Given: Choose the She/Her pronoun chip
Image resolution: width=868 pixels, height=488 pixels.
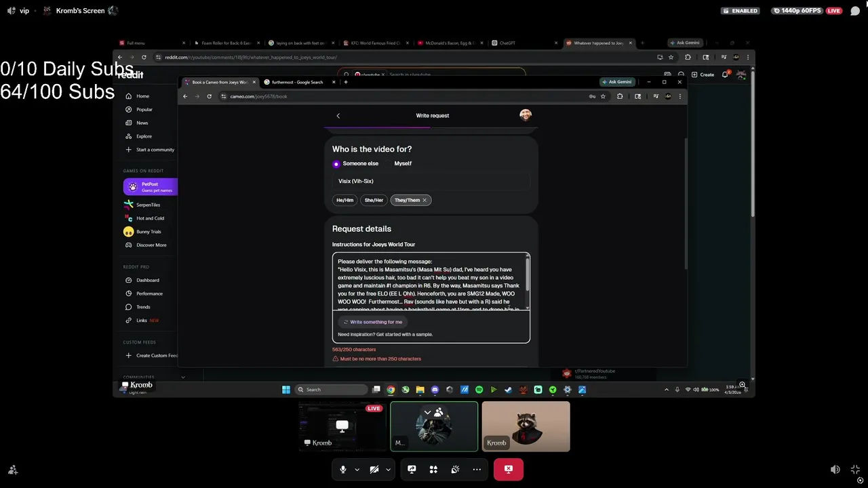Looking at the screenshot, I should point(374,200).
